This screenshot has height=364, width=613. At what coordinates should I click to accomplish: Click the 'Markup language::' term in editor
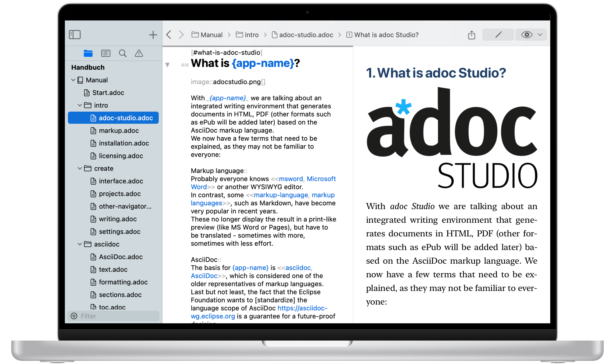click(219, 171)
